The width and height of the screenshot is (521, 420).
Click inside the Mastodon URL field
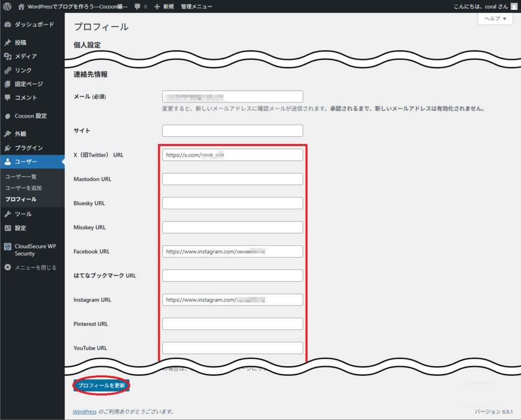point(232,179)
